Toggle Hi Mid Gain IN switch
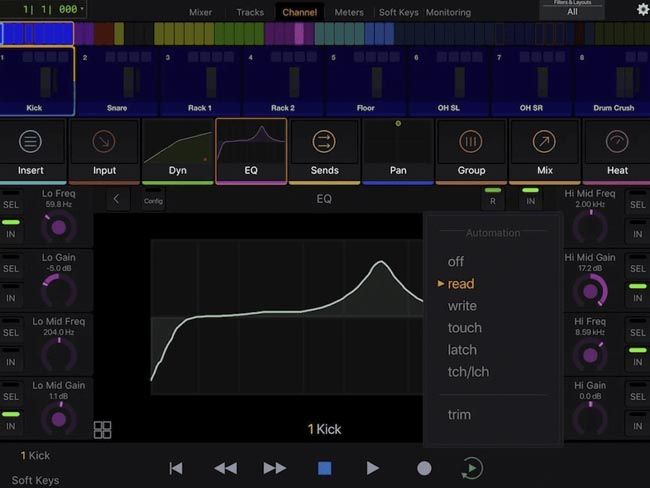 point(638,294)
